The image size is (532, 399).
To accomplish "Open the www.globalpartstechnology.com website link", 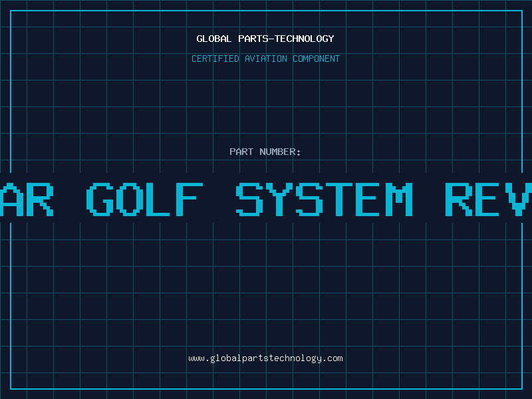I will point(265,358).
